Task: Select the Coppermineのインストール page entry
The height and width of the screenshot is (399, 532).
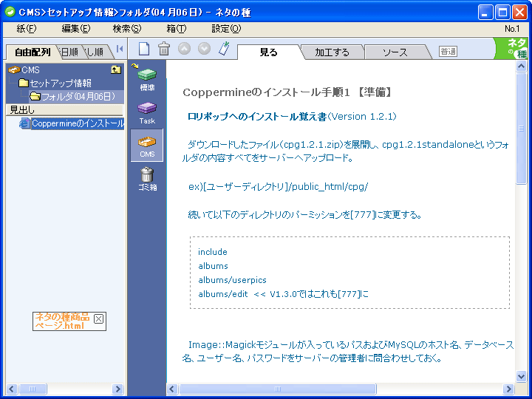Action: [78, 123]
